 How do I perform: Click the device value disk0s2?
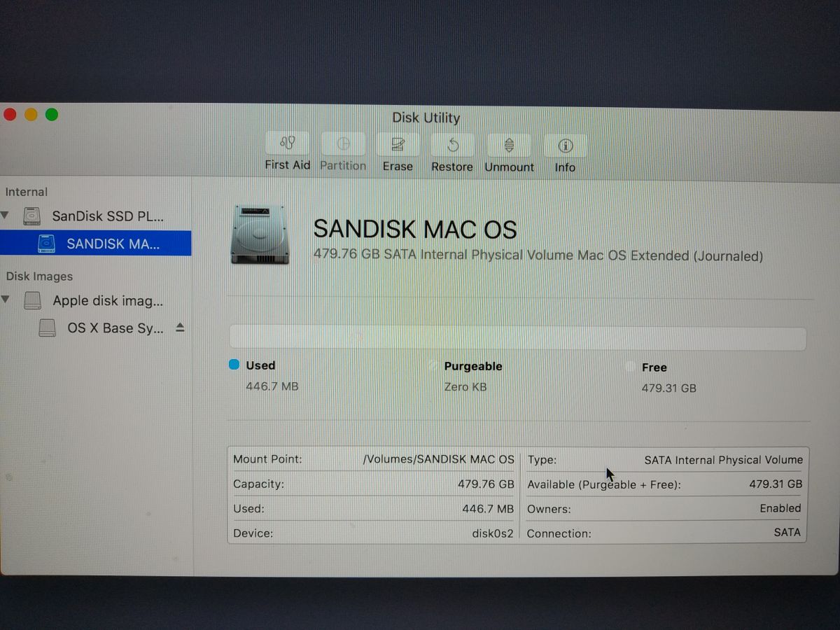point(493,533)
